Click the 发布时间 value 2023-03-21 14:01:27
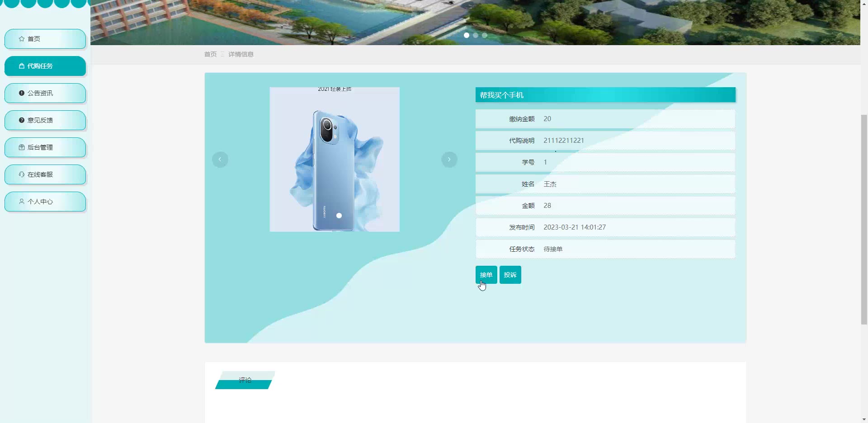Image resolution: width=868 pixels, height=423 pixels. pyautogui.click(x=575, y=227)
